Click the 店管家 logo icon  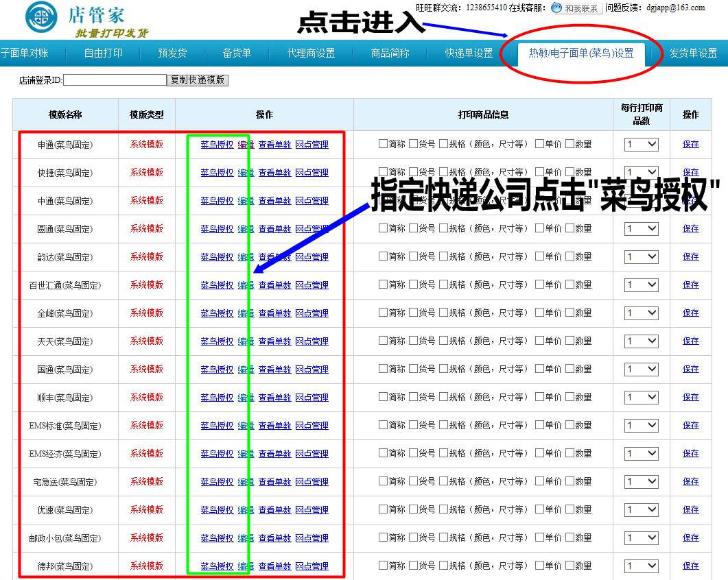click(x=41, y=19)
